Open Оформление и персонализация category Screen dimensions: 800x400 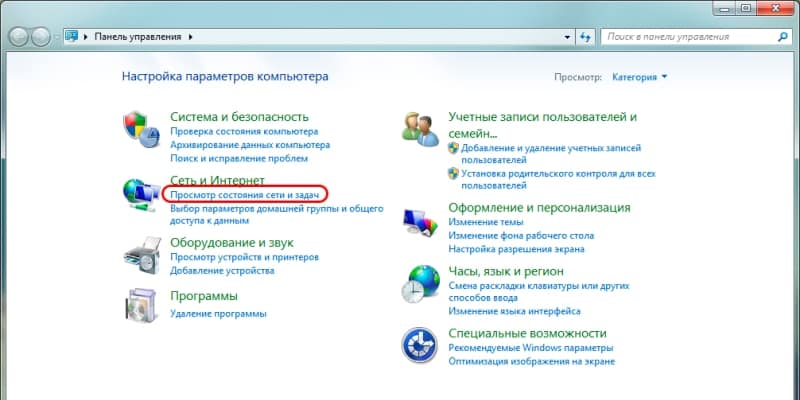[x=539, y=208]
